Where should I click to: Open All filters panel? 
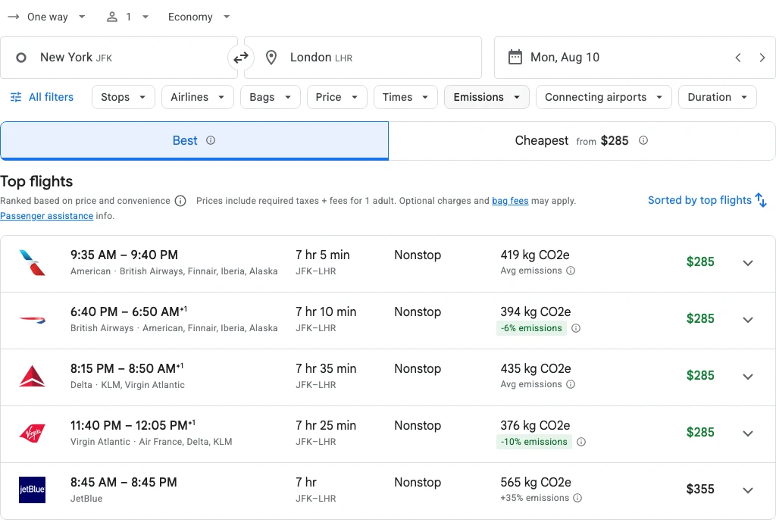pyautogui.click(x=42, y=97)
